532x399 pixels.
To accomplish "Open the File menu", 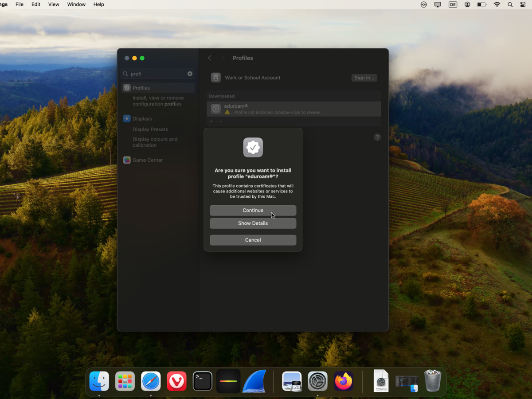I will (20, 4).
